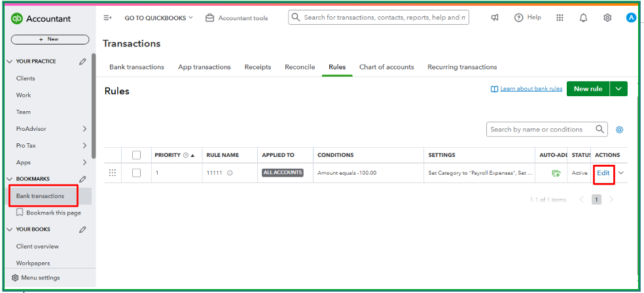Open Bank transactions bookmark in sidebar
Screen dimensions: 644x293
(41, 196)
